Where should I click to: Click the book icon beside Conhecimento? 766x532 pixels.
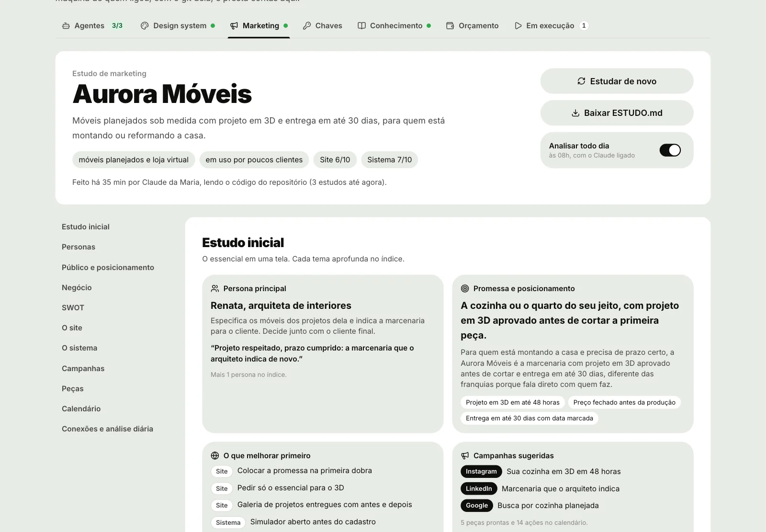coord(361,26)
